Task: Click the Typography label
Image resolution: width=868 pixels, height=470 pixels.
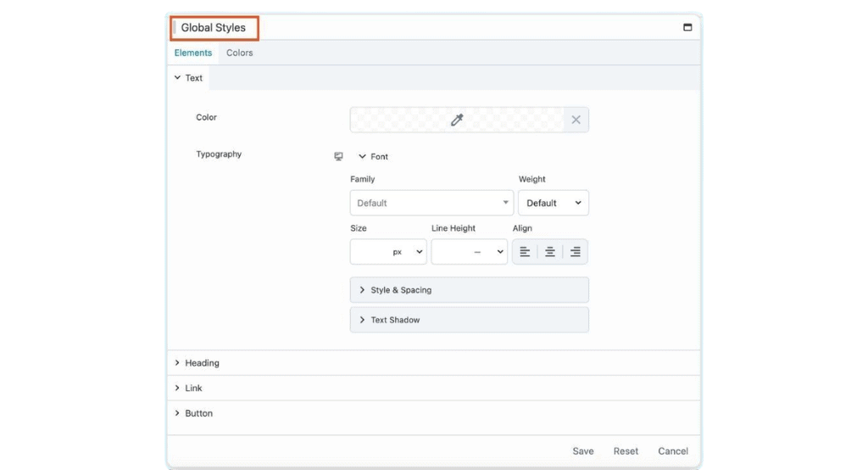Action: tap(219, 154)
